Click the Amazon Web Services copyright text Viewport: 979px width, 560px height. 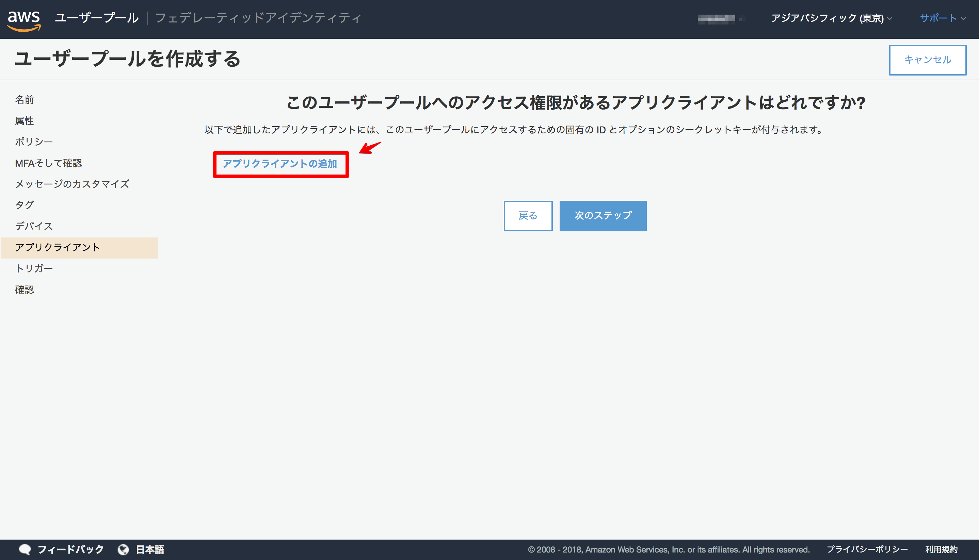[669, 549]
